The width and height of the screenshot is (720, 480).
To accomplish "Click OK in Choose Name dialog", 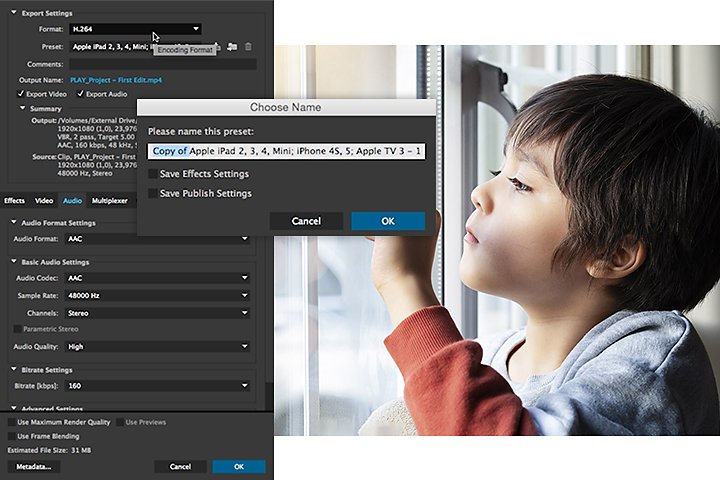I will [388, 221].
